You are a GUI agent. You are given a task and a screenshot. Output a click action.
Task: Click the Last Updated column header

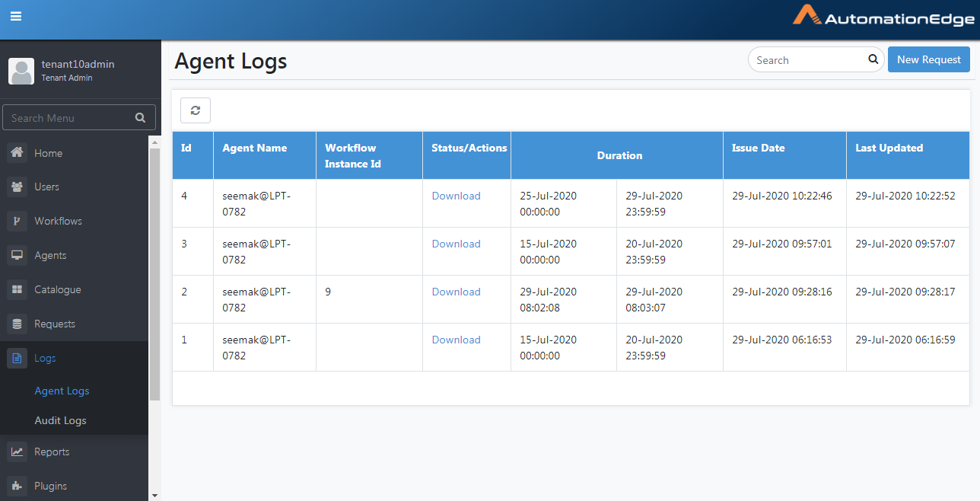[908, 155]
